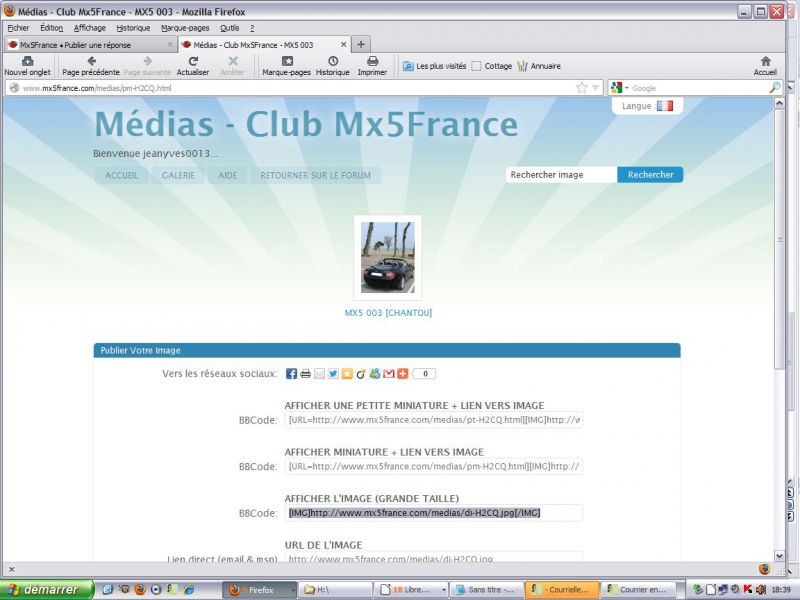Open the démarrer Start menu
This screenshot has width=800, height=600.
pyautogui.click(x=47, y=590)
